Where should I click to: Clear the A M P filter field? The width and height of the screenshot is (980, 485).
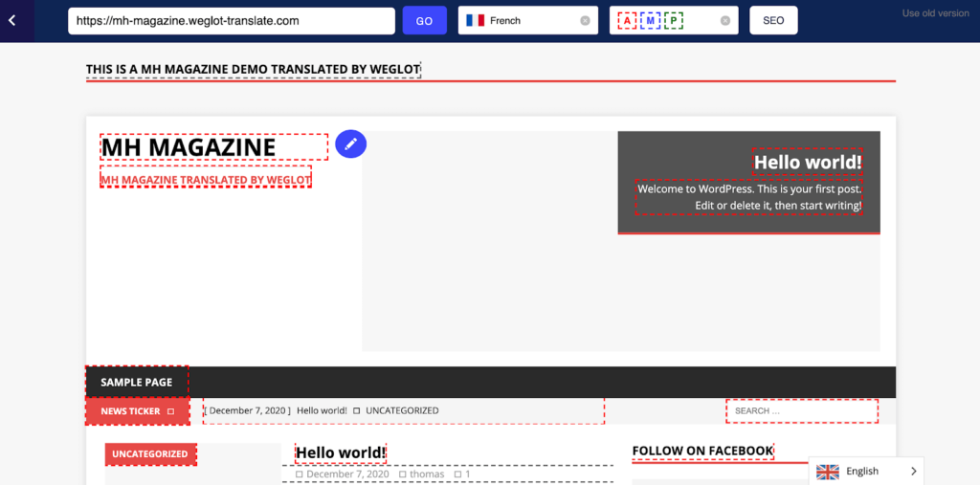725,21
